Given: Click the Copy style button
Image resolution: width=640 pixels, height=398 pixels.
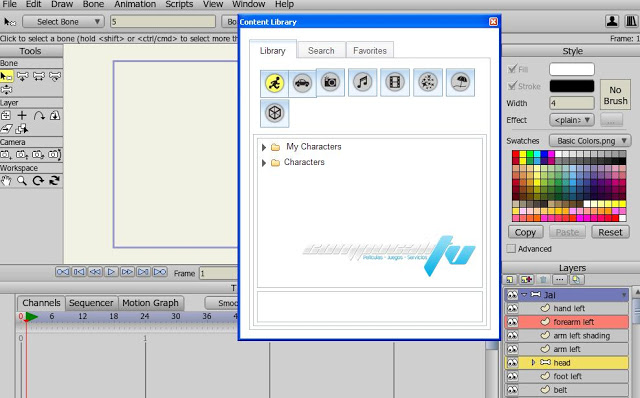Looking at the screenshot, I should tap(525, 232).
